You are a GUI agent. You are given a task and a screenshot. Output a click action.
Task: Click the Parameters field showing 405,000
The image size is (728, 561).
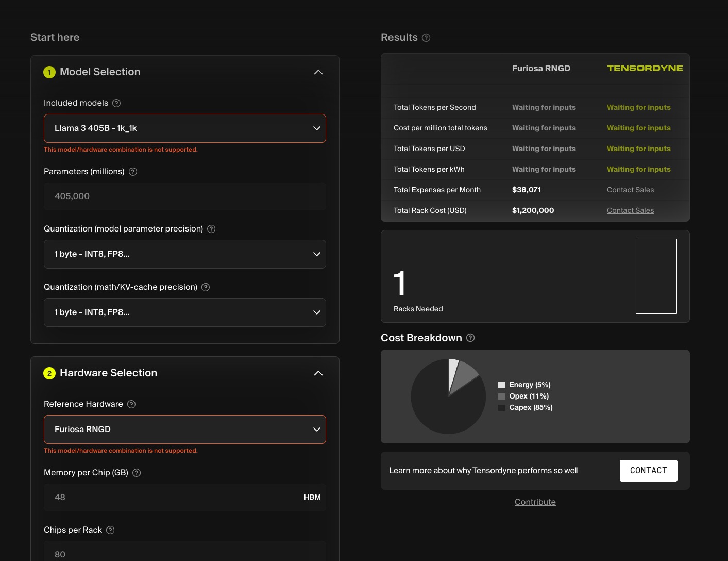coord(185,196)
